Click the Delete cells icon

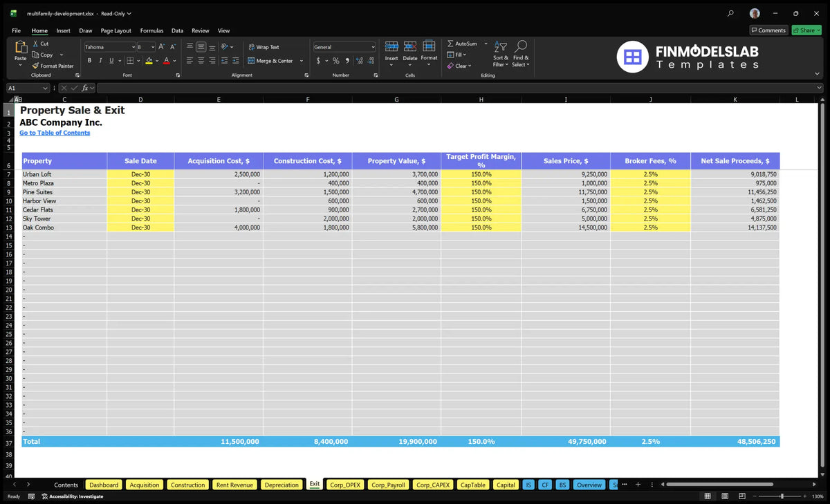410,46
